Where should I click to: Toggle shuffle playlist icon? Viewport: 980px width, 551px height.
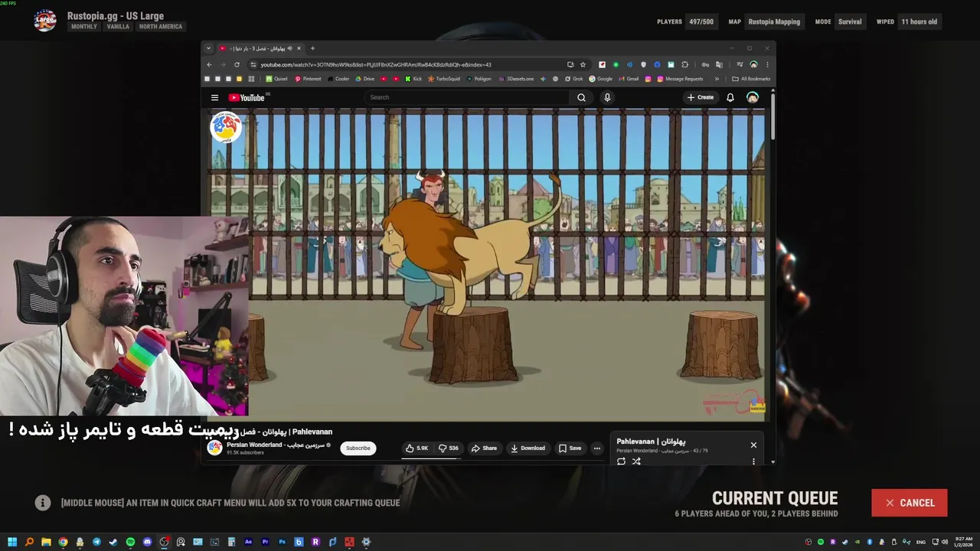(x=636, y=461)
